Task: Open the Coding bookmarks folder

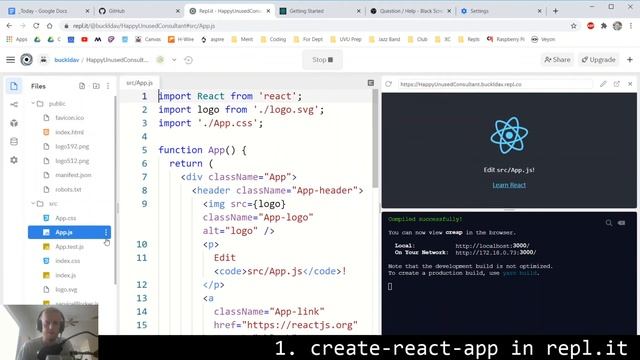Action: click(273, 39)
